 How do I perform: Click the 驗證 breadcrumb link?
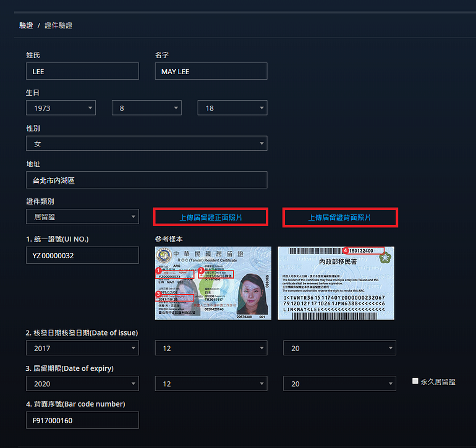point(26,25)
